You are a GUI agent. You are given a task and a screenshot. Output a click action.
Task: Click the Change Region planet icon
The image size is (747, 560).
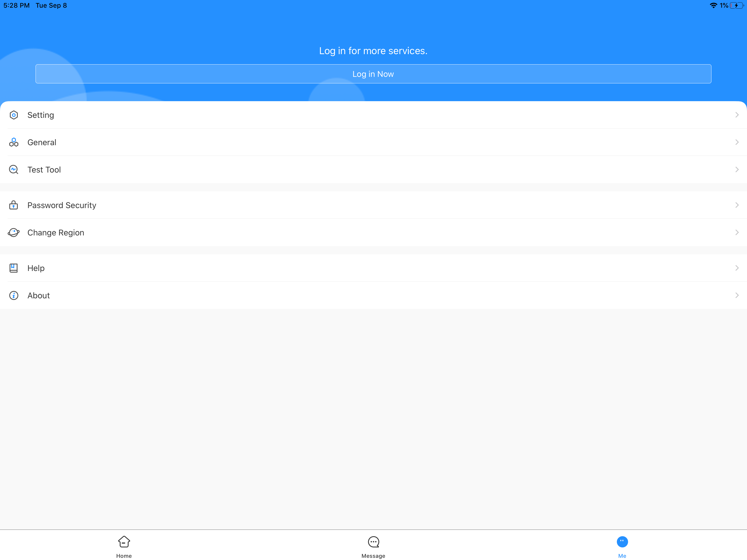pyautogui.click(x=13, y=232)
